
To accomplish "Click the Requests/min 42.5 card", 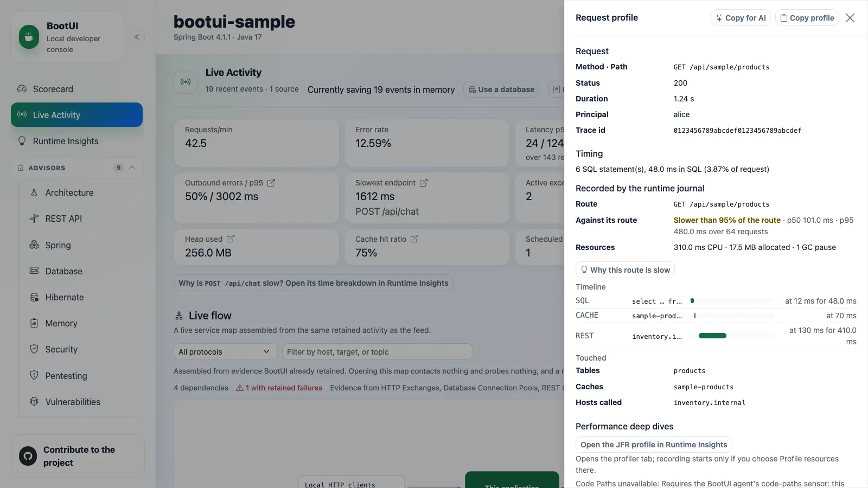I will 257,143.
